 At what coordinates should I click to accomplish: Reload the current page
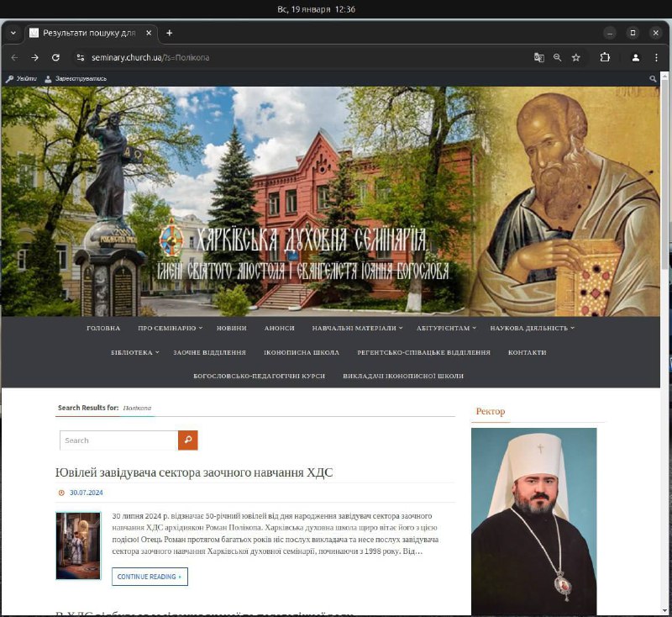pyautogui.click(x=55, y=57)
